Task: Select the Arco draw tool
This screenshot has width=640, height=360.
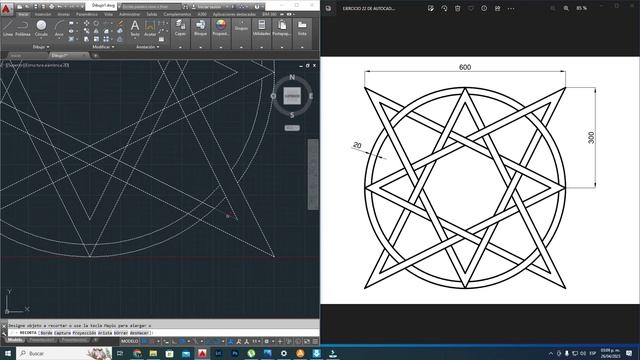Action: [x=59, y=28]
